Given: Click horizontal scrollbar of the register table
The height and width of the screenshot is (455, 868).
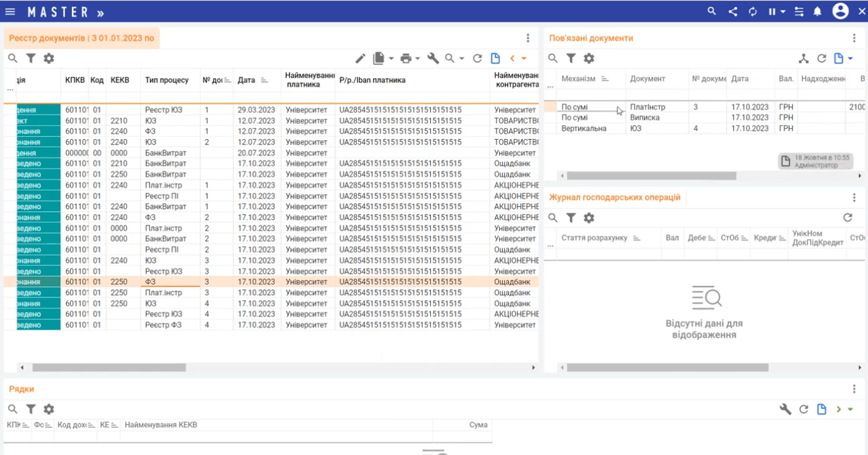Looking at the screenshot, I should pos(109,368).
